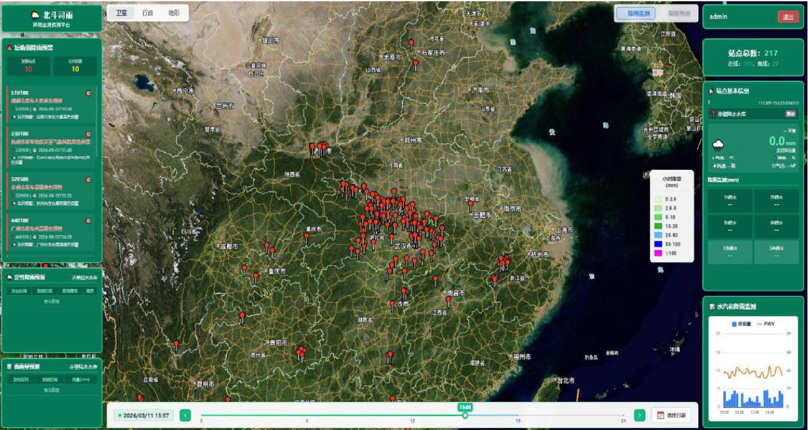Click the flow forecast panel icon
808x430 pixels.
(x=9, y=367)
